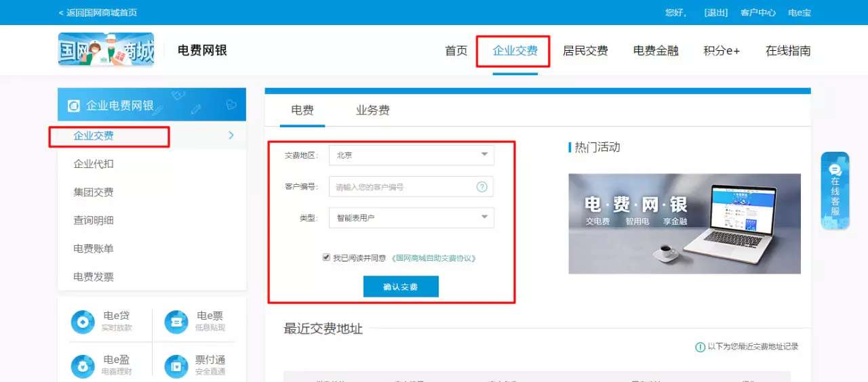
Task: Open the 电e盈 service icon
Action: click(83, 366)
